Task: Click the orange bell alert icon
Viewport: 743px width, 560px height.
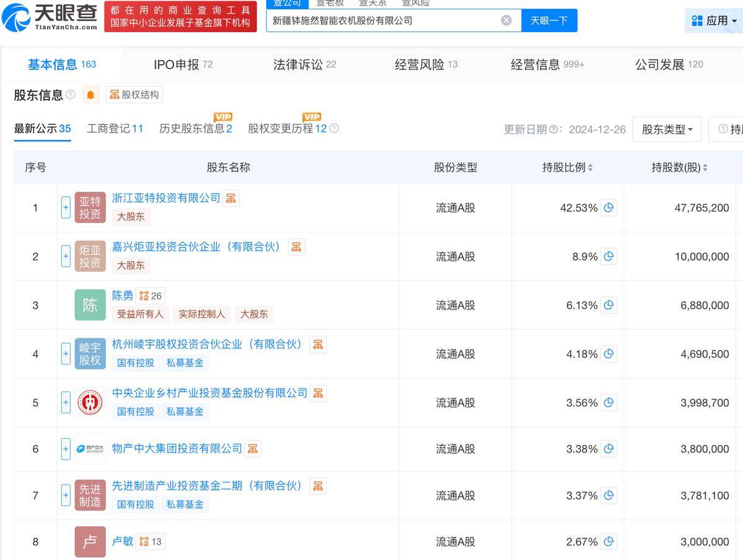Action: [x=90, y=95]
